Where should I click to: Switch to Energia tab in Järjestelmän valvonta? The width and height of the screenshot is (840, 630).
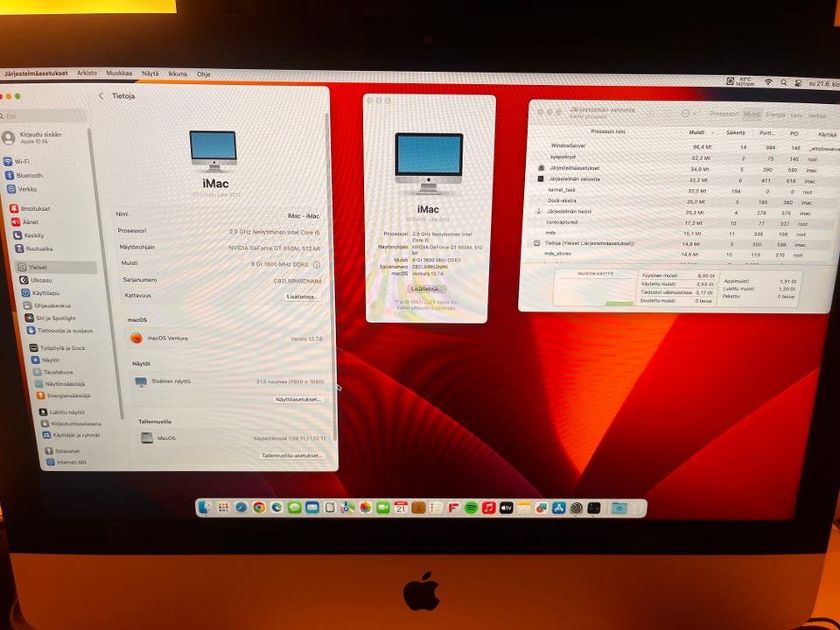click(775, 115)
